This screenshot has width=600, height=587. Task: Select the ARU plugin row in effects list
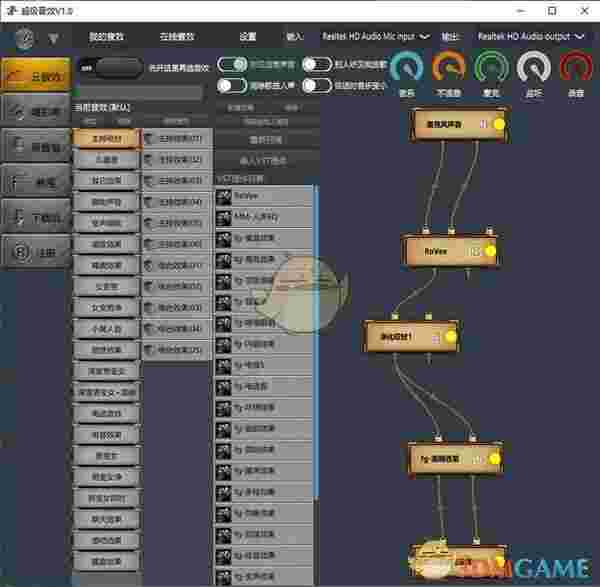[x=264, y=217]
